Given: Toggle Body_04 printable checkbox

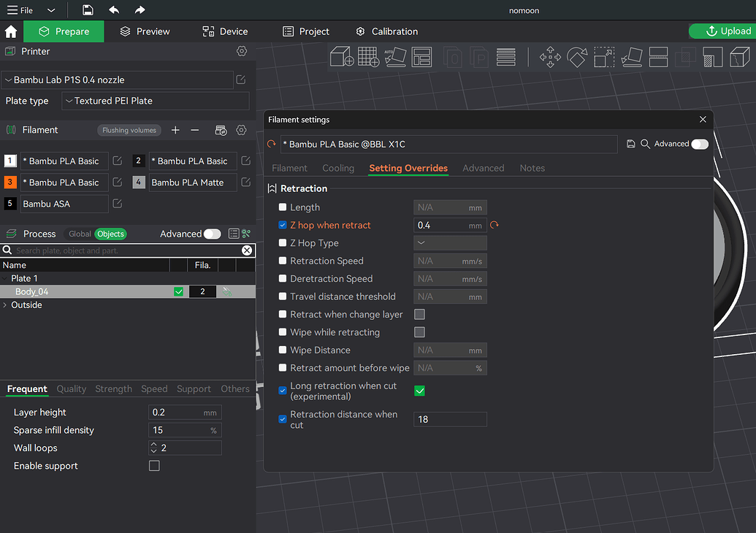Looking at the screenshot, I should click(x=179, y=291).
